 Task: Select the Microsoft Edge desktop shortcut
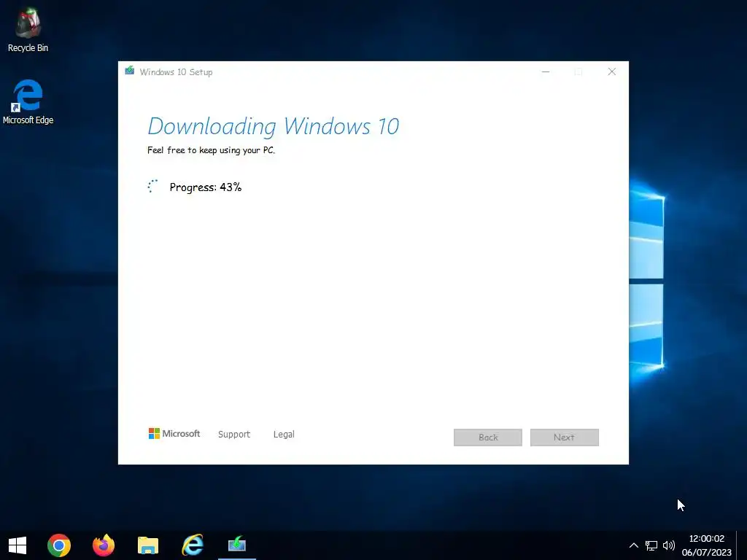[x=28, y=102]
